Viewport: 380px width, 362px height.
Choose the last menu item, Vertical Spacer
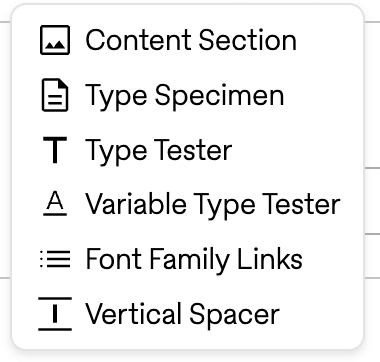[x=188, y=314]
